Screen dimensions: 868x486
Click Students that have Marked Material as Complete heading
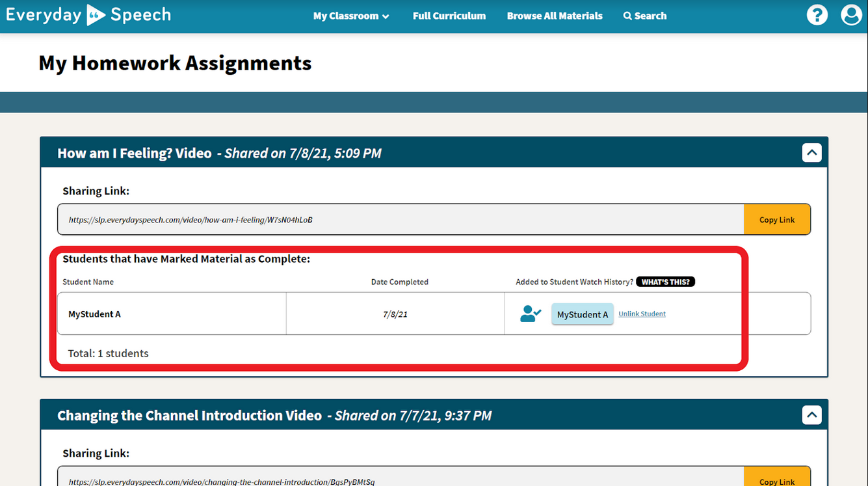186,259
